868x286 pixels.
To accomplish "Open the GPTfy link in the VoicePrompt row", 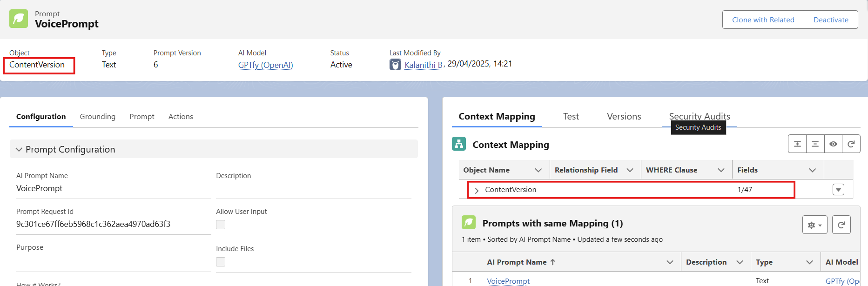I will tap(842, 281).
